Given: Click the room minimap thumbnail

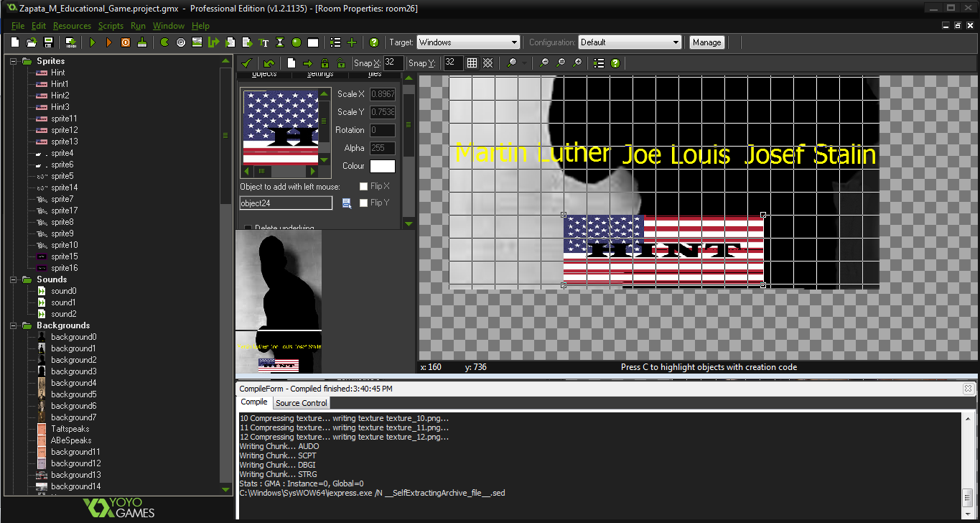Looking at the screenshot, I should 279,302.
